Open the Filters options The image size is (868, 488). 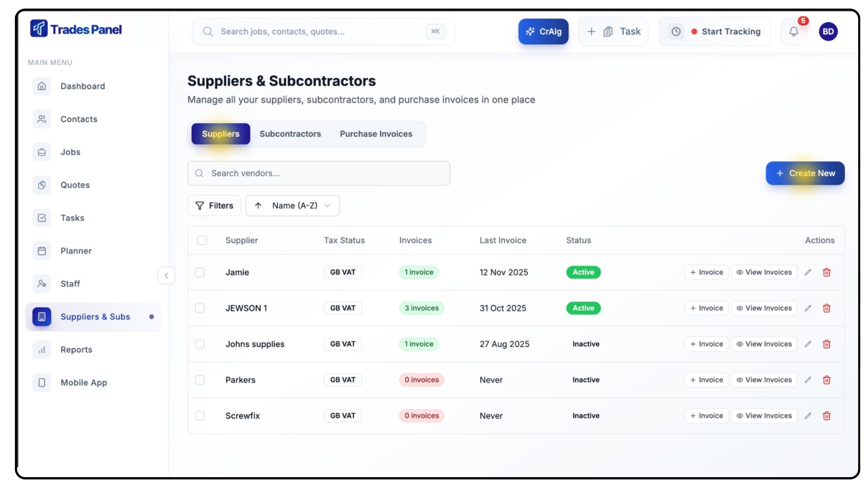pyautogui.click(x=214, y=206)
